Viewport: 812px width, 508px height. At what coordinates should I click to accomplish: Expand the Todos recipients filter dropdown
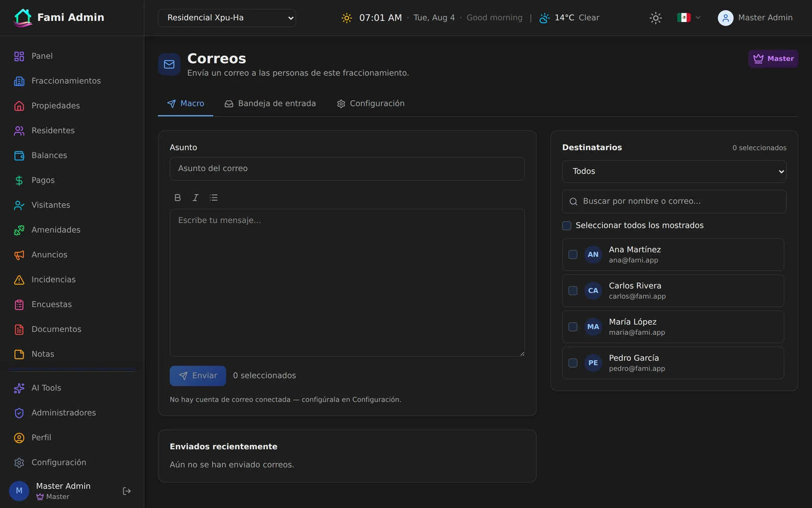674,172
